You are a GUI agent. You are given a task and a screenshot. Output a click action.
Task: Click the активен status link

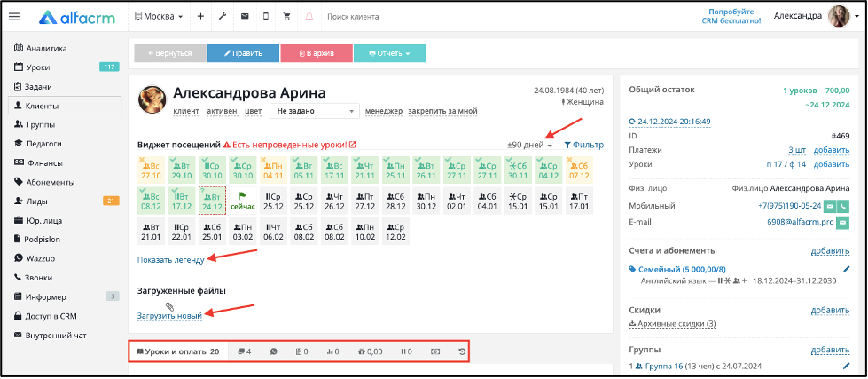222,111
